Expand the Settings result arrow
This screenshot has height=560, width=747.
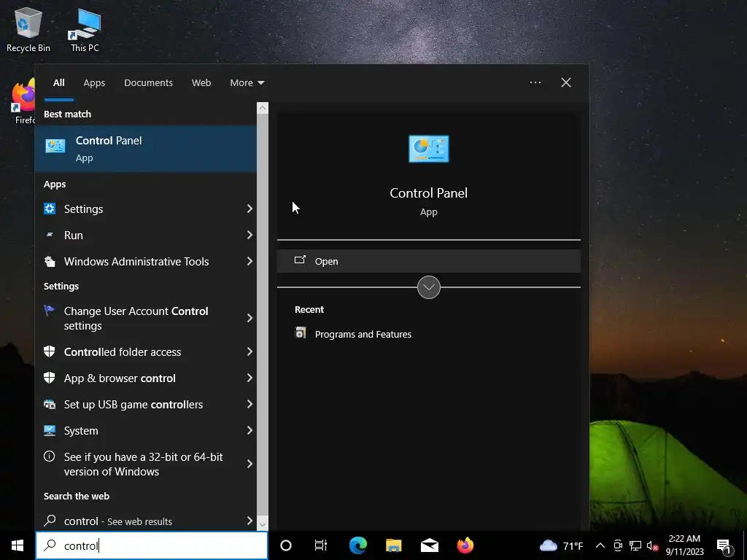(x=249, y=209)
